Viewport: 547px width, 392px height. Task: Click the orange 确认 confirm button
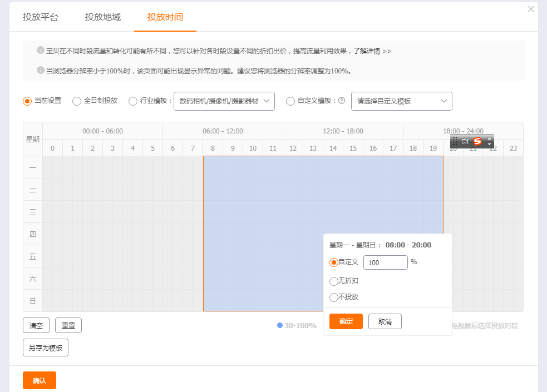tap(39, 380)
